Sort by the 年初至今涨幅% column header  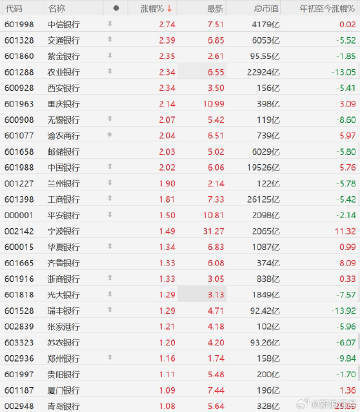click(327, 9)
